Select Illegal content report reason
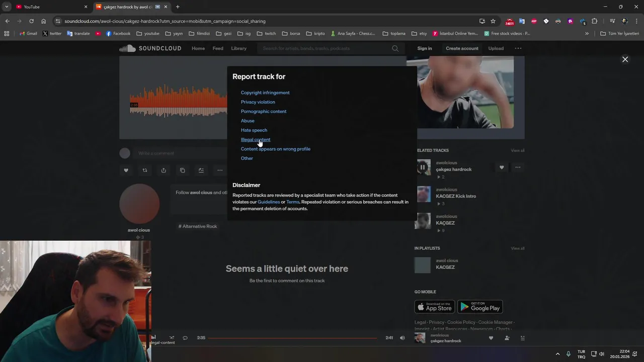The image size is (644, 362). pyautogui.click(x=255, y=139)
